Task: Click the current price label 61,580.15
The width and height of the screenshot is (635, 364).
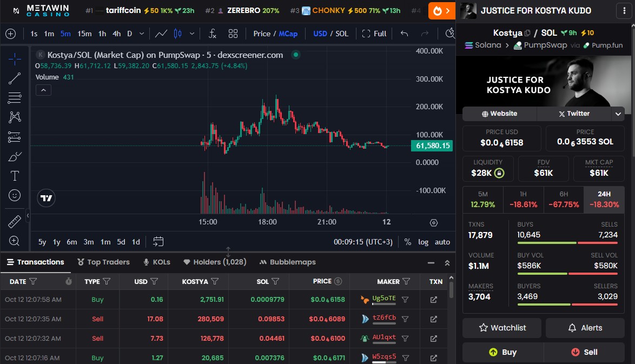Action: coord(432,145)
